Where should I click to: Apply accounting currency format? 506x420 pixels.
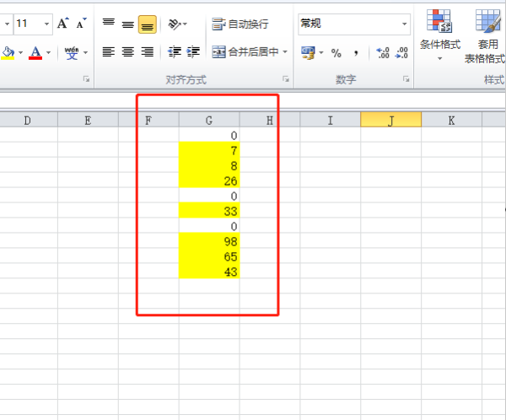(308, 52)
